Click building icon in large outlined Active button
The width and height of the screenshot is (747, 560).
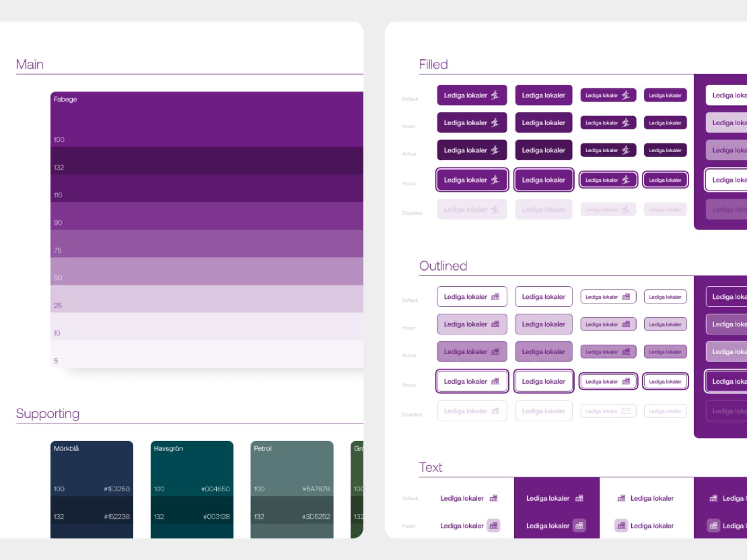[495, 352]
